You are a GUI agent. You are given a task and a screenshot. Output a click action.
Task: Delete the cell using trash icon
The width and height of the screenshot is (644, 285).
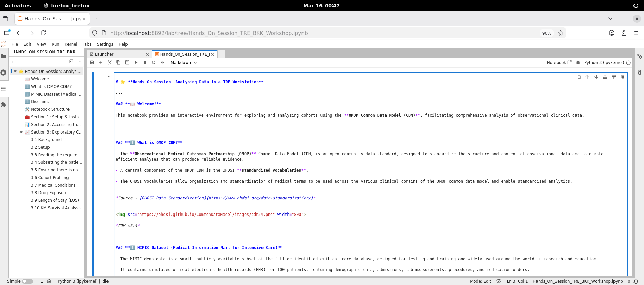coord(622,77)
